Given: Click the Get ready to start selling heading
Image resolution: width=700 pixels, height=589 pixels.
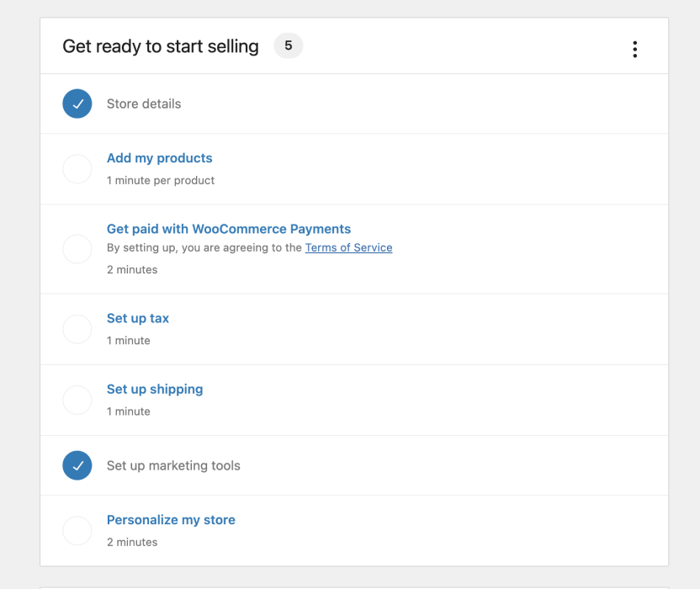Looking at the screenshot, I should point(160,45).
